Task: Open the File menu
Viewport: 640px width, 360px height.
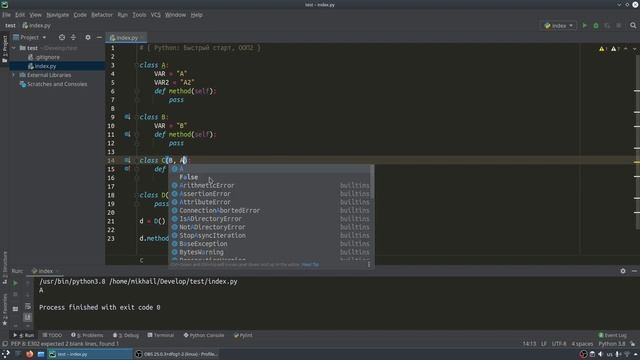Action: tap(6, 15)
